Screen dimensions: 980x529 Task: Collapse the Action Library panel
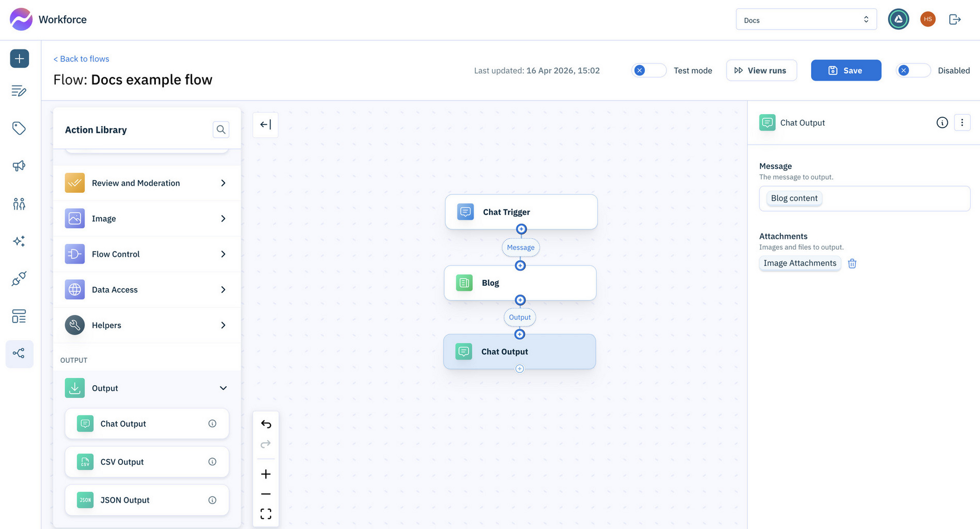click(265, 125)
